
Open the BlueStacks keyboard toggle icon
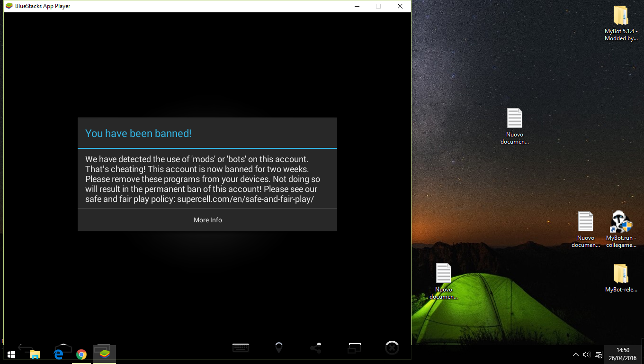241,347
